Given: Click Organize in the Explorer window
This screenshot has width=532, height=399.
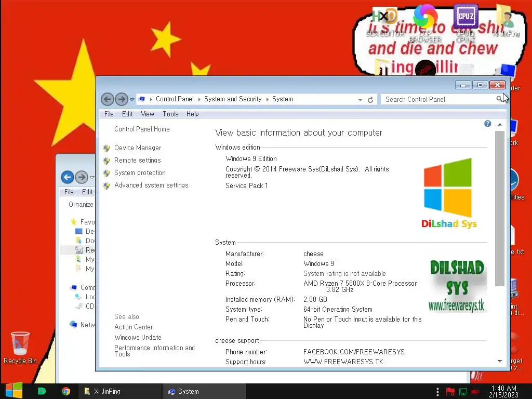Looking at the screenshot, I should (x=81, y=204).
